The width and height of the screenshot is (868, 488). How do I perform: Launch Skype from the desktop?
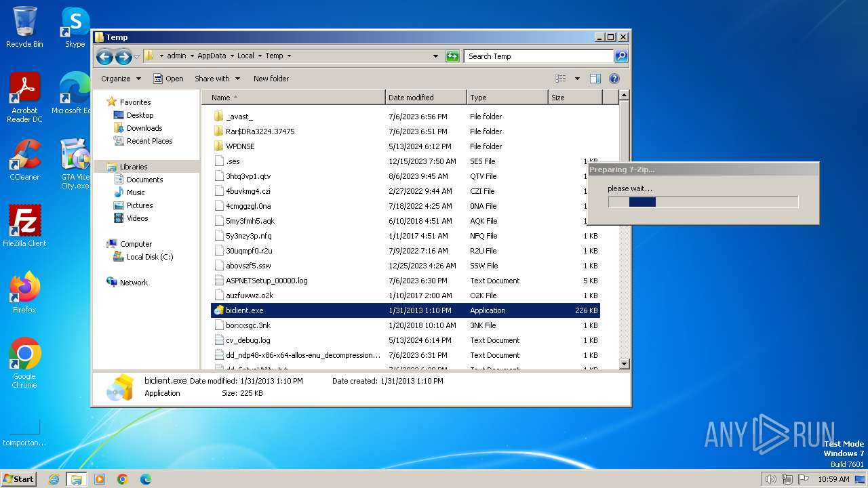coord(75,27)
